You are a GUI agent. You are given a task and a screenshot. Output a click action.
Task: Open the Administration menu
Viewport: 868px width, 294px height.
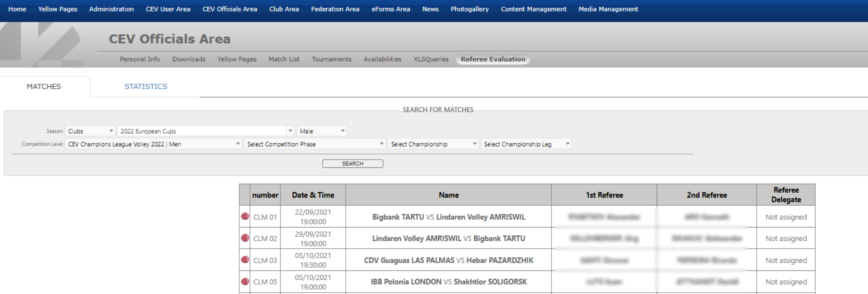tap(111, 9)
